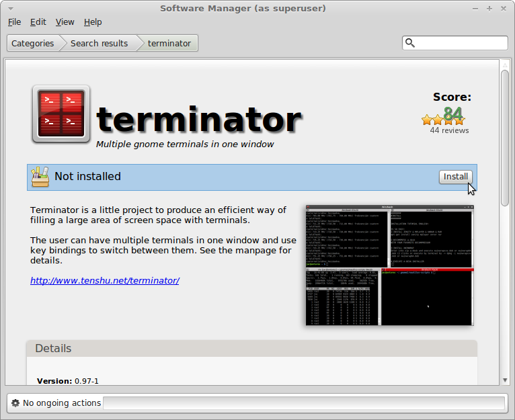The width and height of the screenshot is (515, 420).
Task: Click the vertical scrollbar handle
Action: [505, 138]
